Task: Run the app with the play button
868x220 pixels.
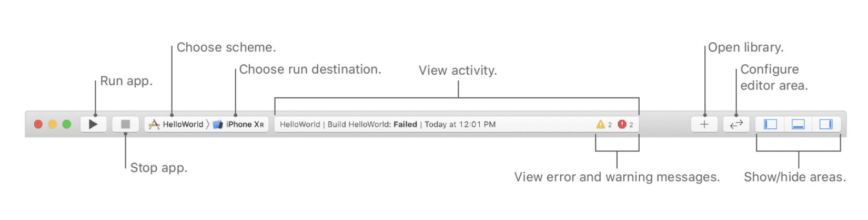Action: click(94, 124)
